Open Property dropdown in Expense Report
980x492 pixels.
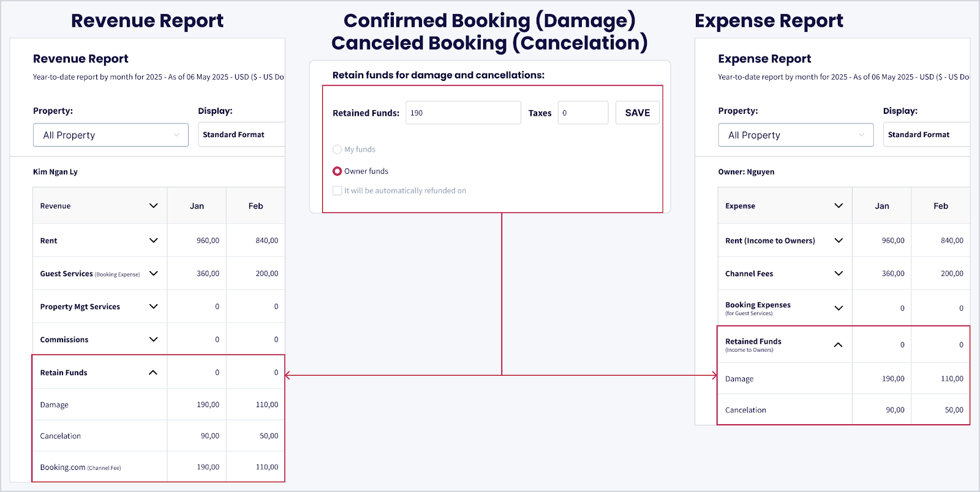click(x=796, y=135)
